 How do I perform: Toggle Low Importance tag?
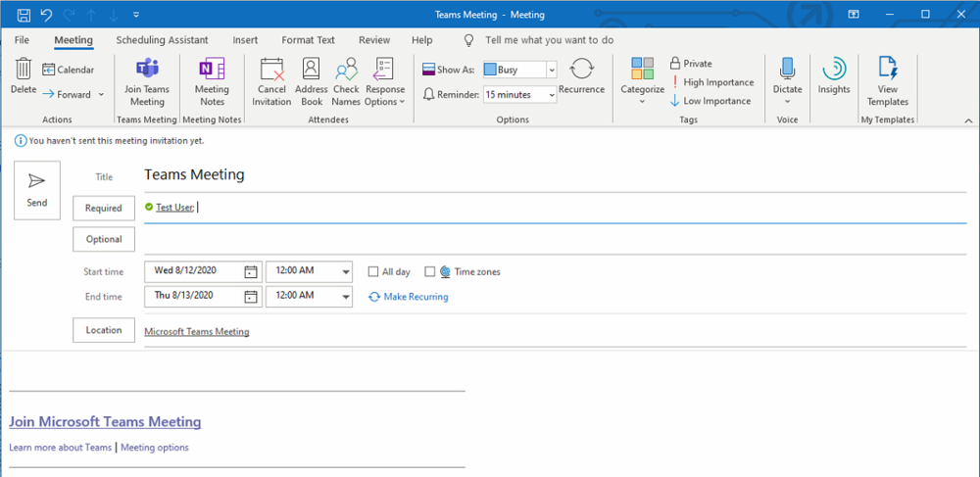coord(710,101)
